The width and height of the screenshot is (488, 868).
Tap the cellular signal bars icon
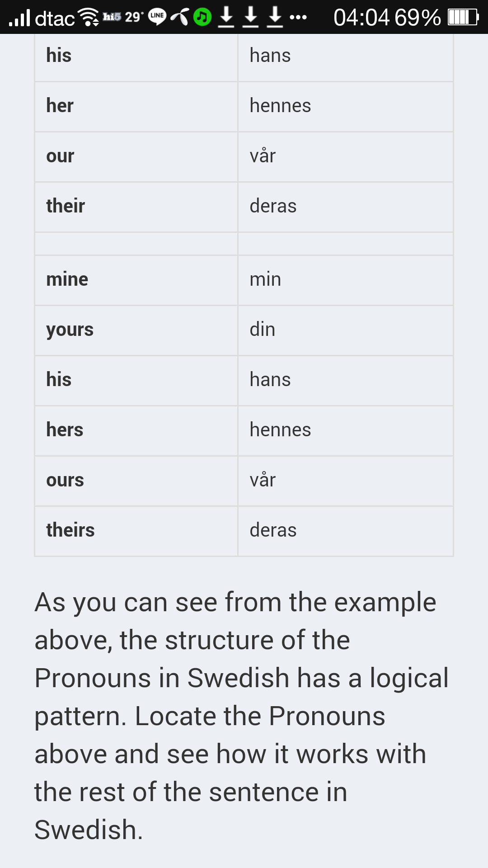tap(19, 18)
